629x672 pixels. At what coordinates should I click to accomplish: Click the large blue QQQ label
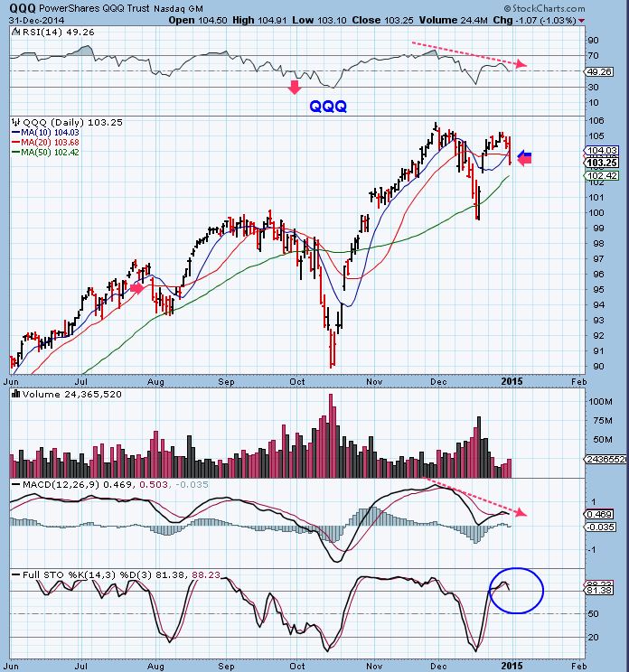pyautogui.click(x=328, y=106)
